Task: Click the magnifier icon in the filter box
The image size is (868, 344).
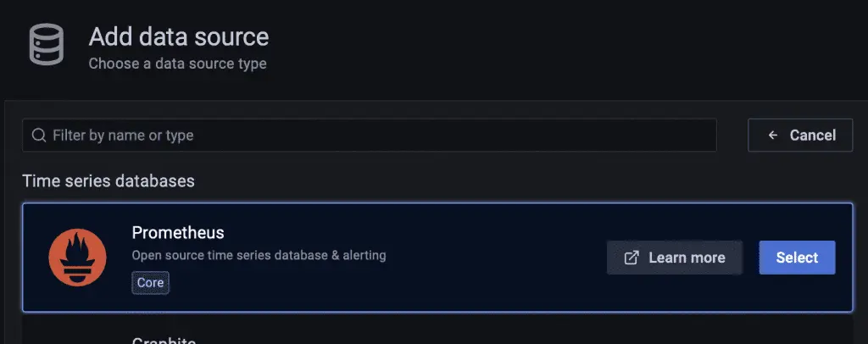Action: (x=38, y=136)
